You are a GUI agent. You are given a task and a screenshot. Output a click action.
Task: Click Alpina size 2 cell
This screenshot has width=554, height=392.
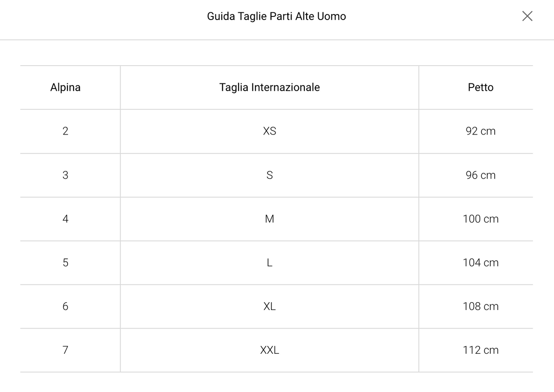point(65,131)
